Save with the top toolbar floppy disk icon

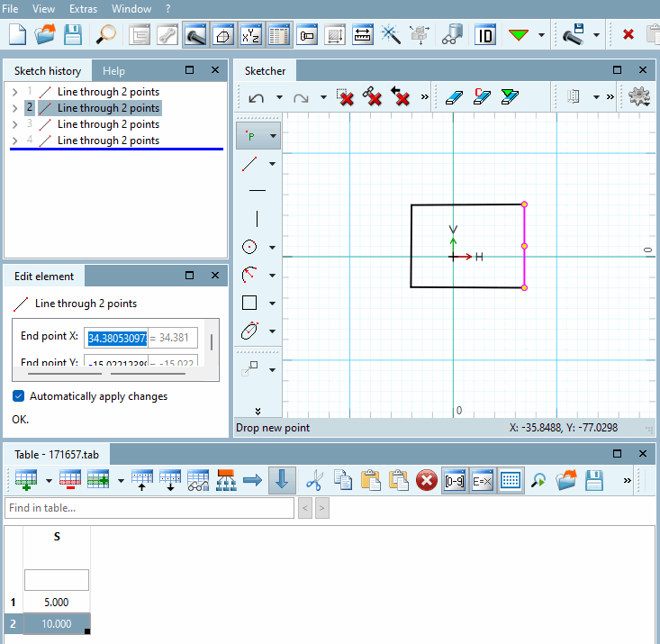click(x=72, y=34)
